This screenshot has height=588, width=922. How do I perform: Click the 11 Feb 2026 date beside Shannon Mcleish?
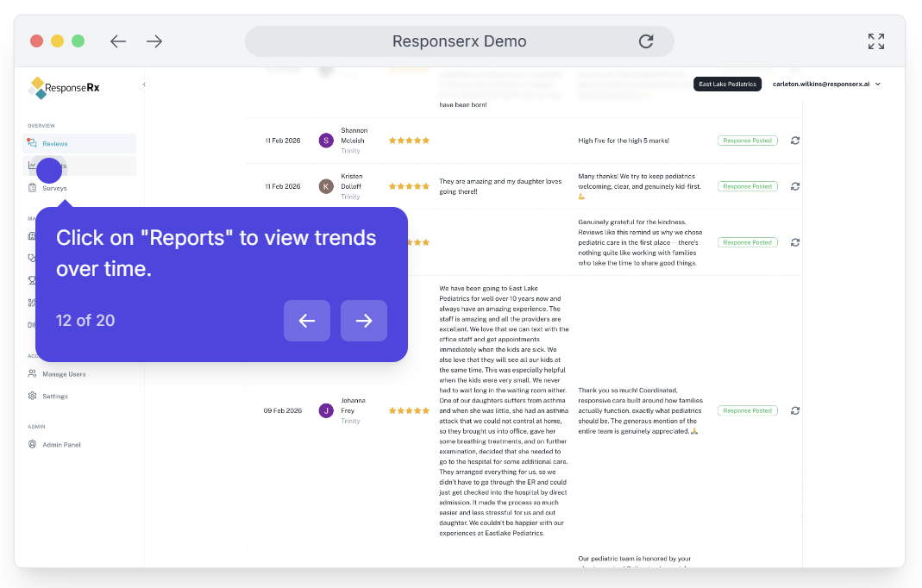point(283,141)
